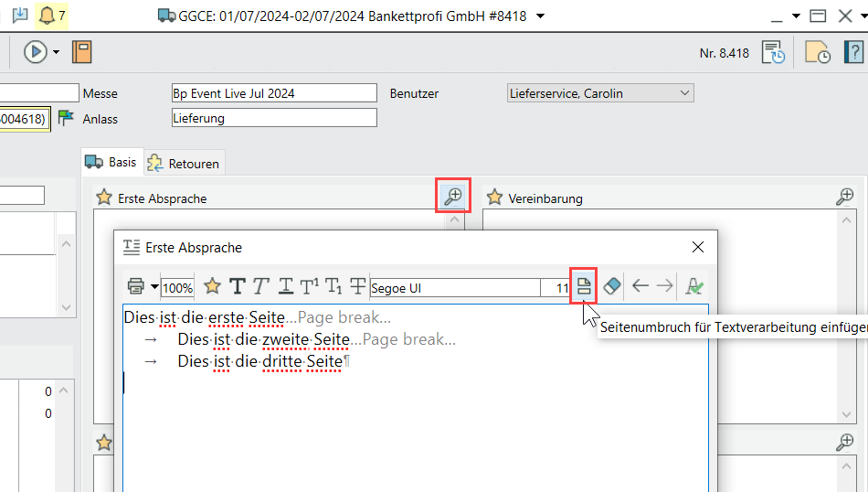
Task: Select the Basis tab
Action: point(111,162)
